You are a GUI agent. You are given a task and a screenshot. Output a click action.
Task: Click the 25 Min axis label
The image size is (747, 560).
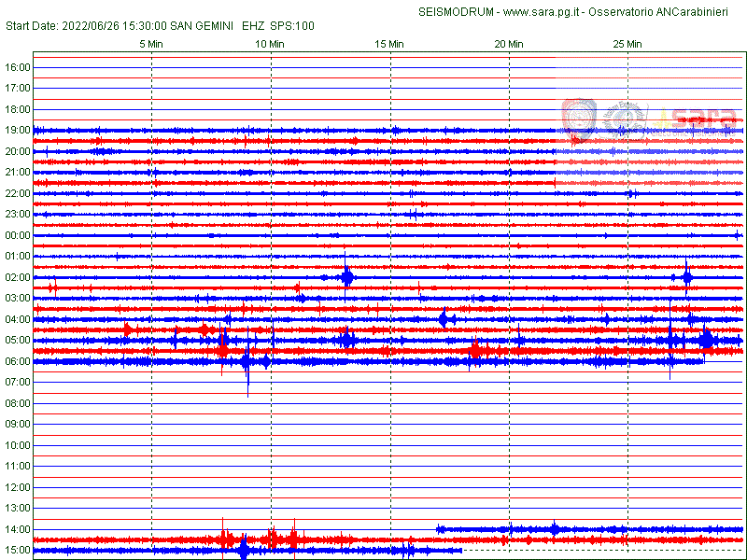[627, 44]
